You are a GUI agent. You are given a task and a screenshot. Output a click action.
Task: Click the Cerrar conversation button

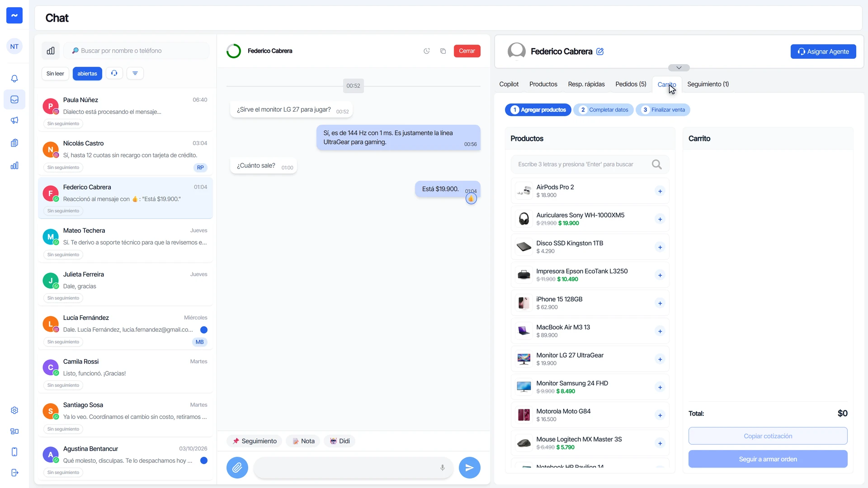467,51
